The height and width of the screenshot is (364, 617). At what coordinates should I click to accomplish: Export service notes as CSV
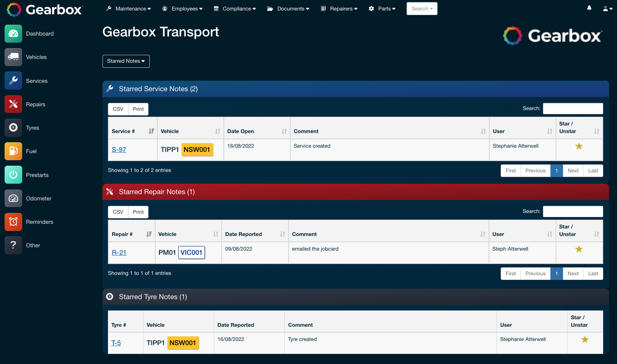point(118,109)
